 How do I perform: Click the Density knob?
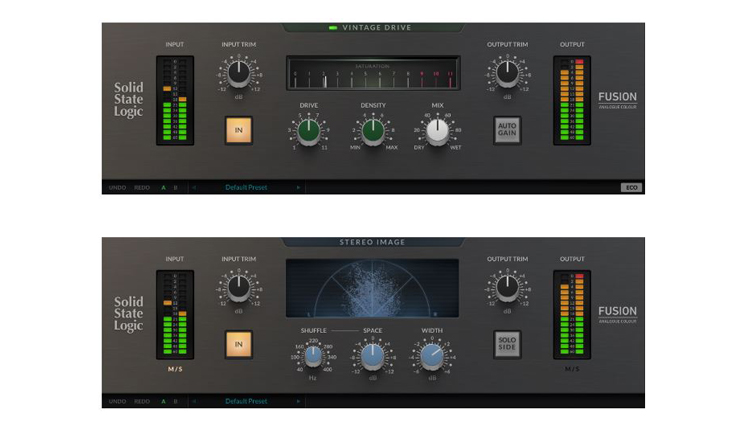[373, 130]
